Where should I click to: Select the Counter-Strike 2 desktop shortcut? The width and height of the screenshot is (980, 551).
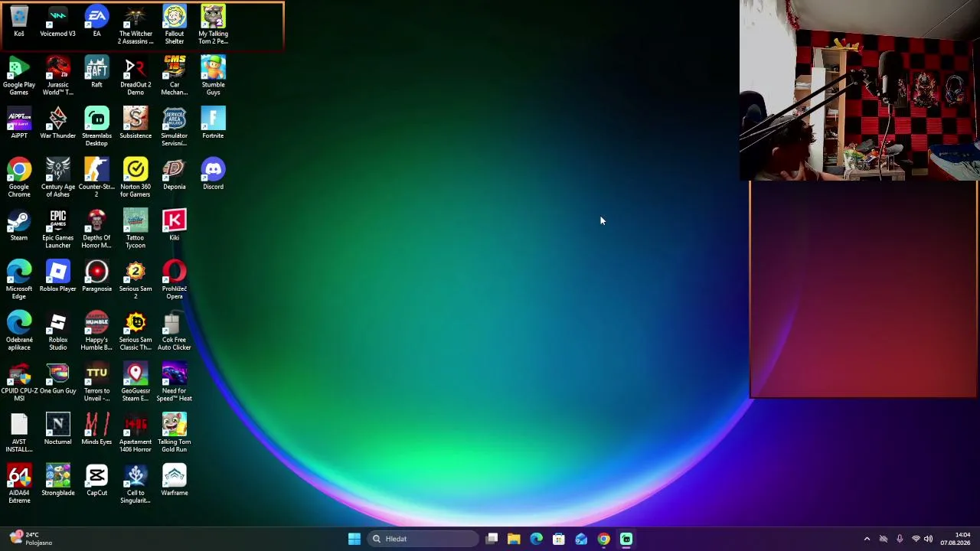click(x=96, y=178)
